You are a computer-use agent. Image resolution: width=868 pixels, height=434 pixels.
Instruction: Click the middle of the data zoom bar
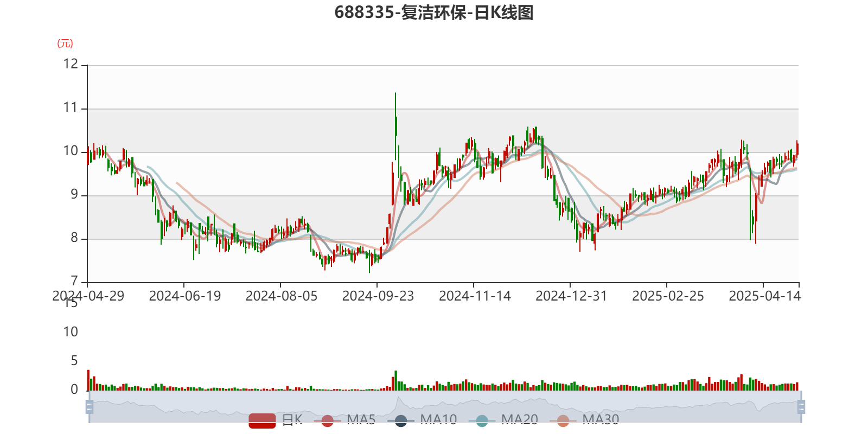click(445, 406)
